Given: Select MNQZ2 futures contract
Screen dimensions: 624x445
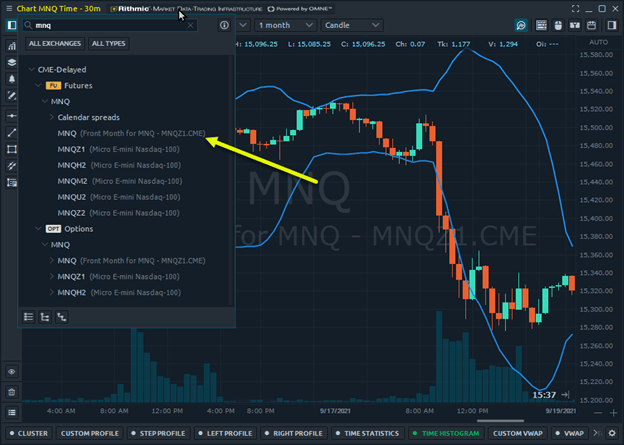Looking at the screenshot, I should click(119, 213).
